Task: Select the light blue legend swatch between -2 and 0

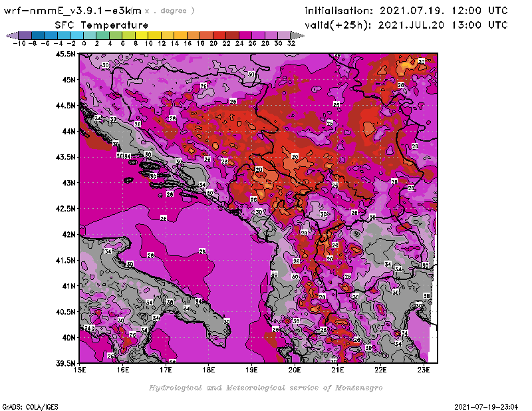Action: point(77,35)
